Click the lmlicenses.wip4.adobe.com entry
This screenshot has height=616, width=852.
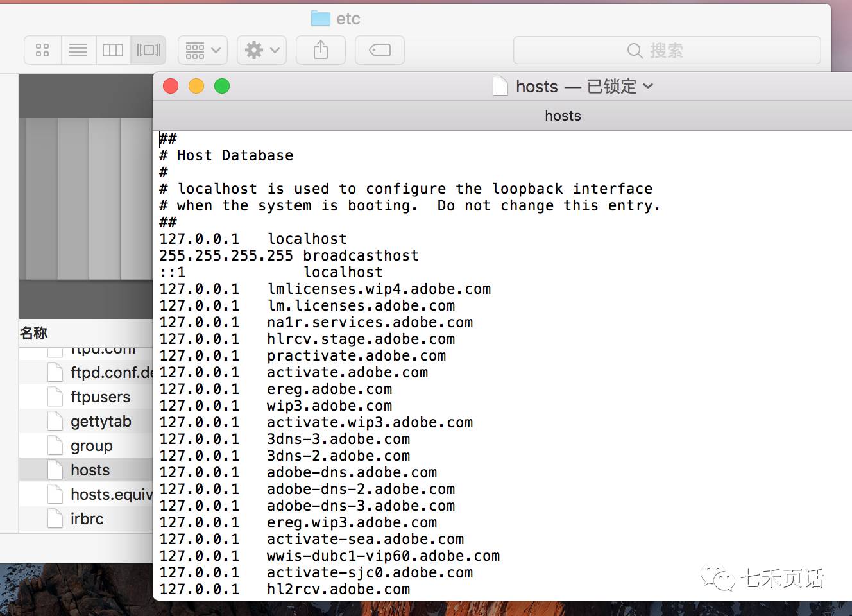point(379,289)
